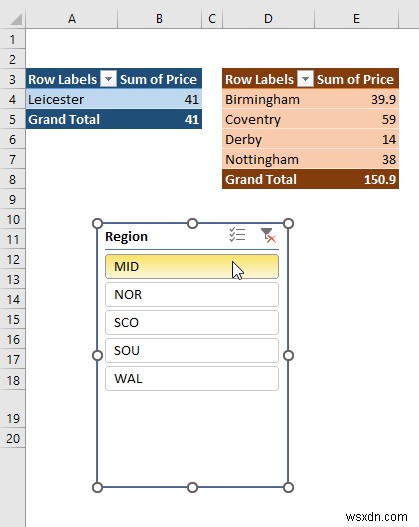The height and width of the screenshot is (527, 419).
Task: Click the 150.9 grand total cell
Action: pyautogui.click(x=357, y=179)
